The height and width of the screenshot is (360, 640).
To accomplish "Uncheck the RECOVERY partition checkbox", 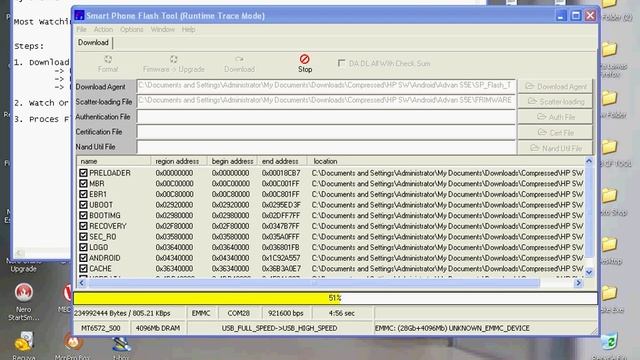I will 83,226.
